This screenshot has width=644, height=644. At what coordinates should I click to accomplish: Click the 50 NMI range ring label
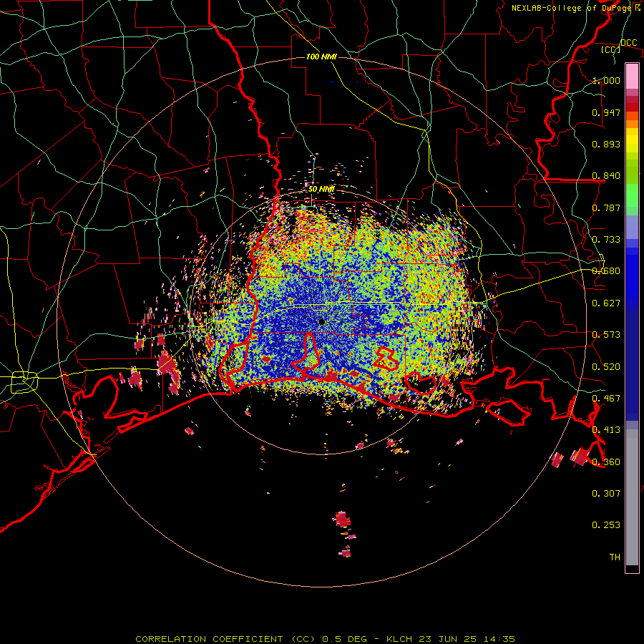tap(321, 189)
